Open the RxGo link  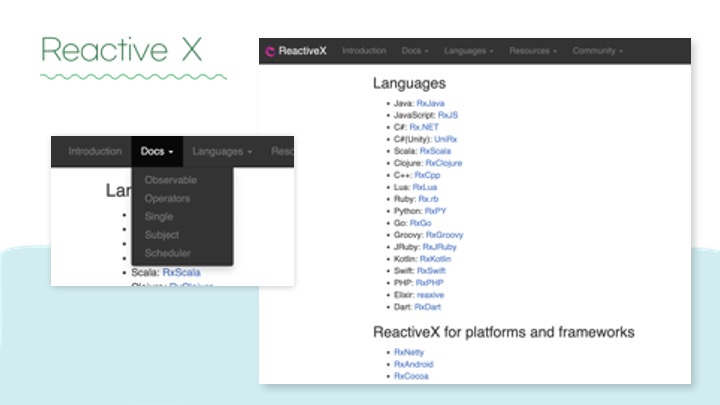[x=421, y=223]
